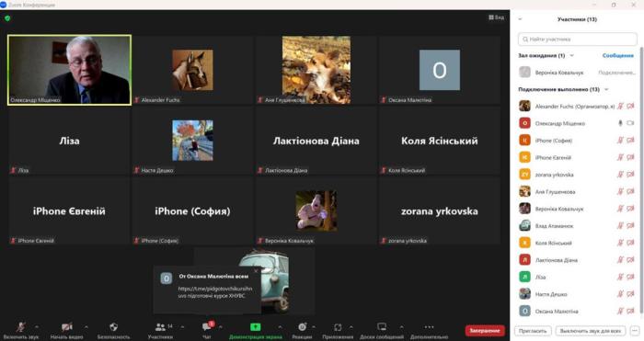The image size is (644, 341).
Task: Open arrow next to Чат button
Action: click(221, 327)
